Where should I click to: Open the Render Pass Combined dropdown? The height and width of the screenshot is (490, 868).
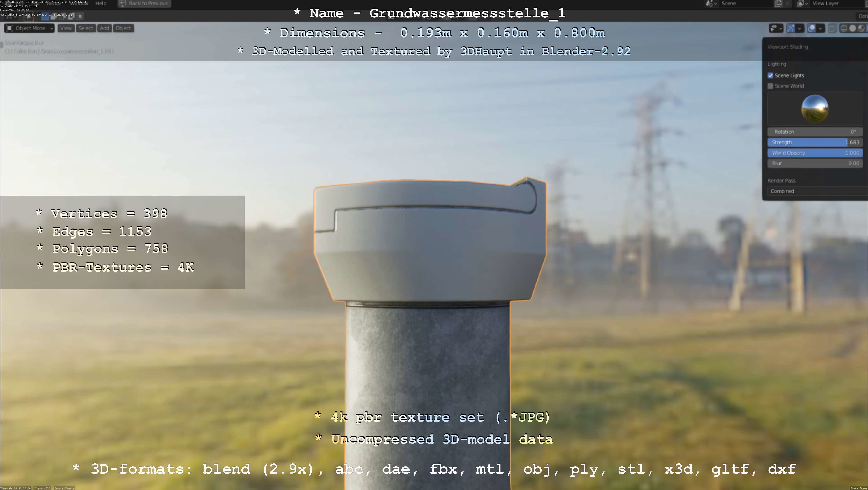817,191
